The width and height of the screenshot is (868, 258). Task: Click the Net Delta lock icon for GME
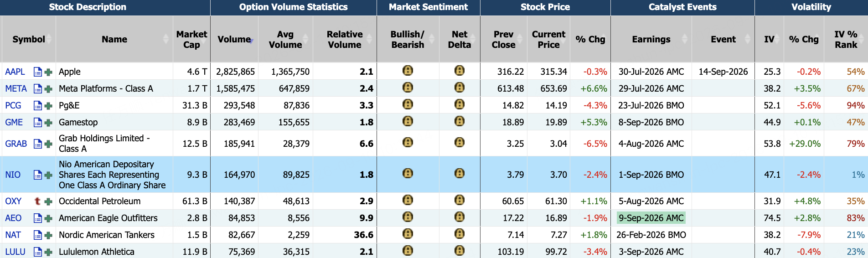coord(460,121)
